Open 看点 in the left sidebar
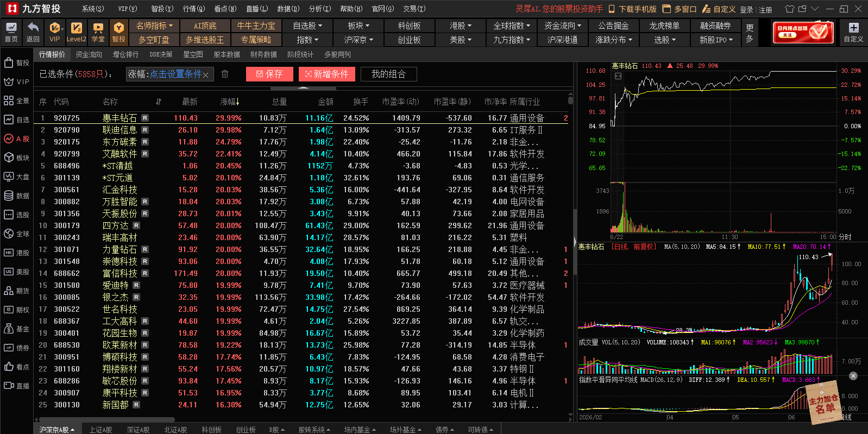 click(16, 367)
